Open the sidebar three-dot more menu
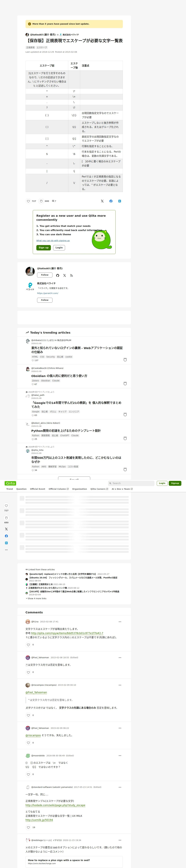Image resolution: width=186 pixels, height=868 pixels. [6, 550]
